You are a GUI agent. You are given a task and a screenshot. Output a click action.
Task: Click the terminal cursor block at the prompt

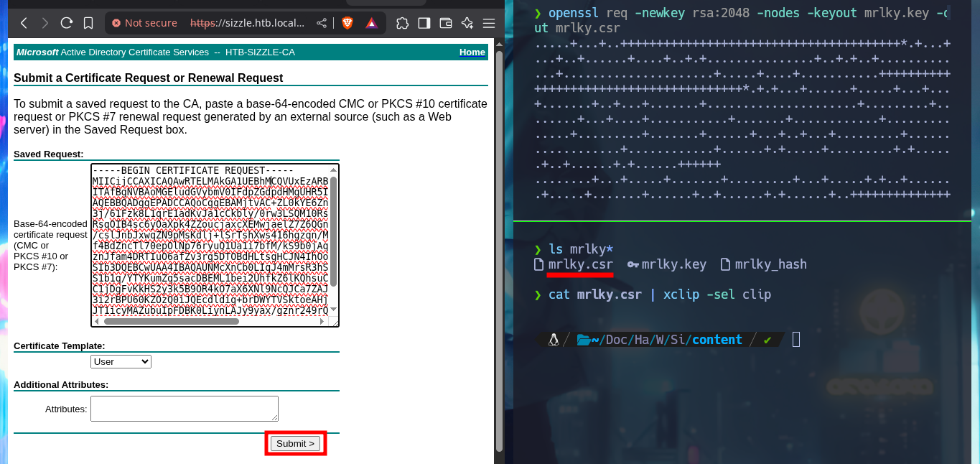796,340
